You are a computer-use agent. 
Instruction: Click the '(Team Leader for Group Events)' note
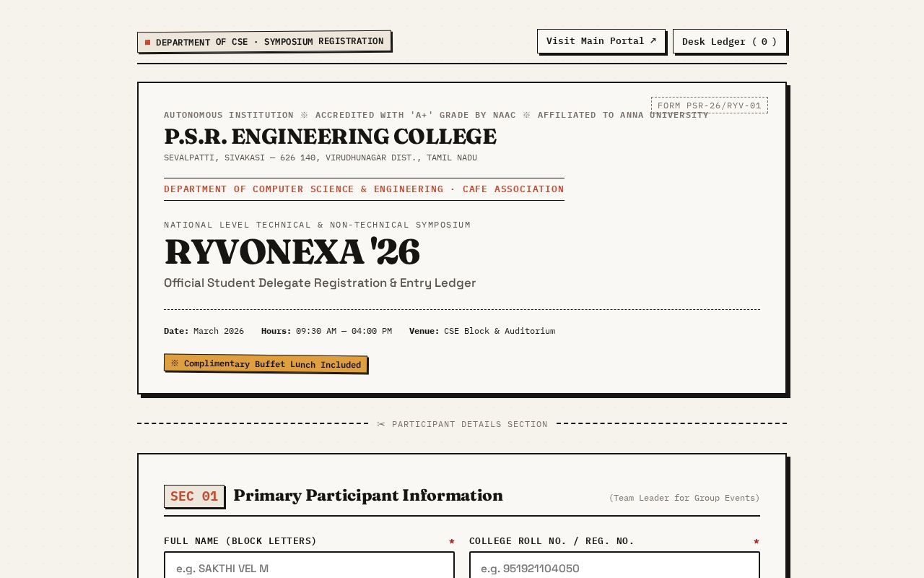pos(684,498)
